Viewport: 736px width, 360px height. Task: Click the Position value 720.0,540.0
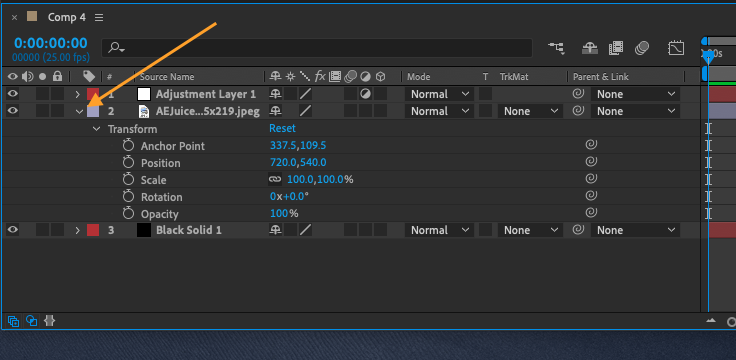pyautogui.click(x=298, y=162)
